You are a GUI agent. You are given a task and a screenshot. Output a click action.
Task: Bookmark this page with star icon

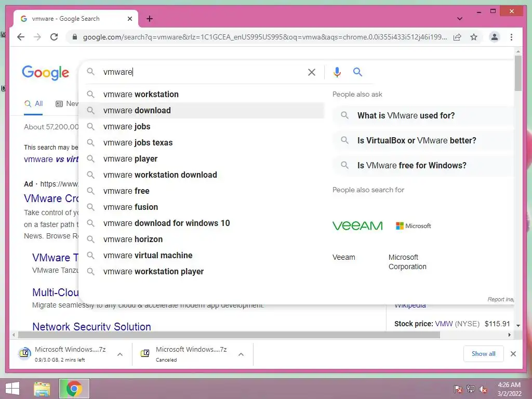[474, 37]
